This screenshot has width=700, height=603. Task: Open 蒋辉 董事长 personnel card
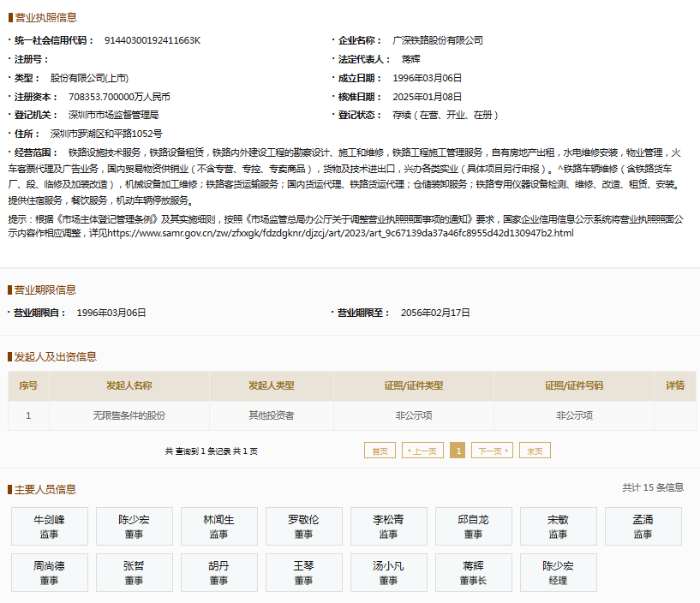coord(474,573)
